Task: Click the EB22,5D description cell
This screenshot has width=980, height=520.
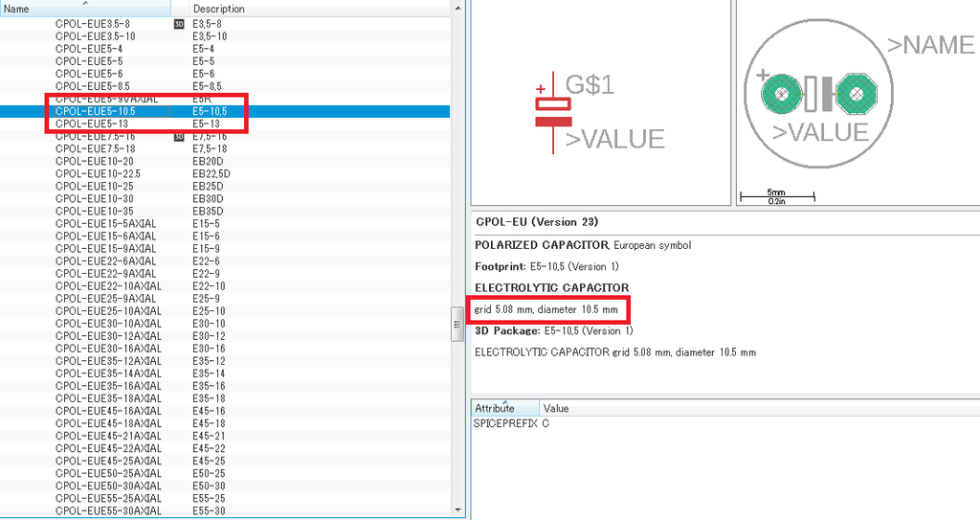Action: [x=212, y=174]
